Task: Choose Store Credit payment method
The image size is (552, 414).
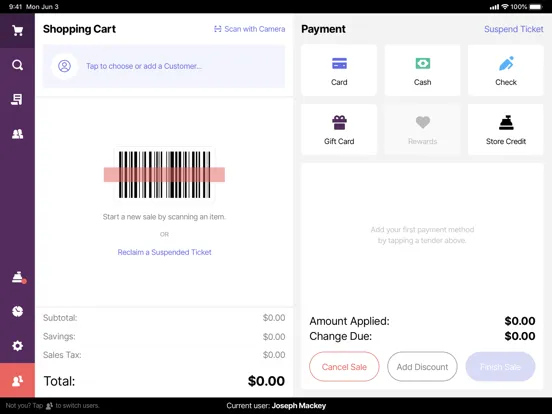Action: (506, 129)
